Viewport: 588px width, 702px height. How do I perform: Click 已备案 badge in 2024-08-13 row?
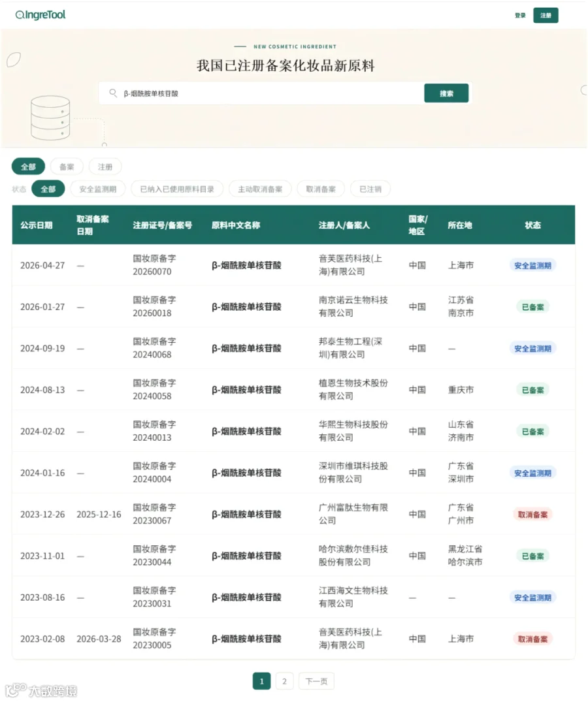click(x=532, y=390)
